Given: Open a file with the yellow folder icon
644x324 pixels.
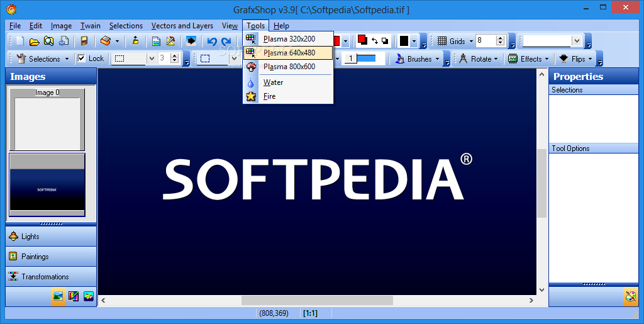Looking at the screenshot, I should pos(35,41).
